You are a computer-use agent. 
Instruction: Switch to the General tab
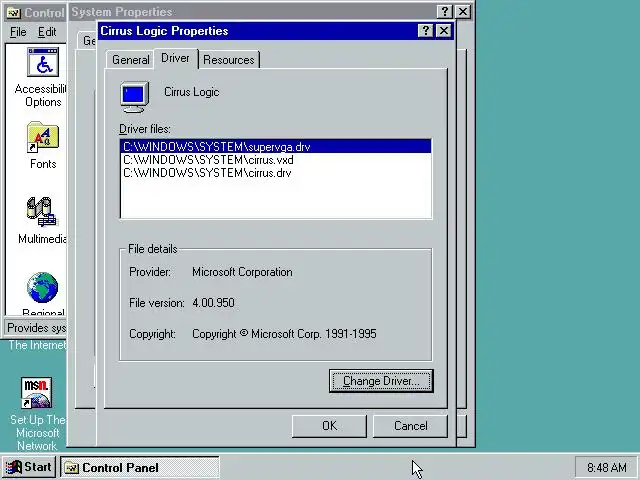pos(131,60)
